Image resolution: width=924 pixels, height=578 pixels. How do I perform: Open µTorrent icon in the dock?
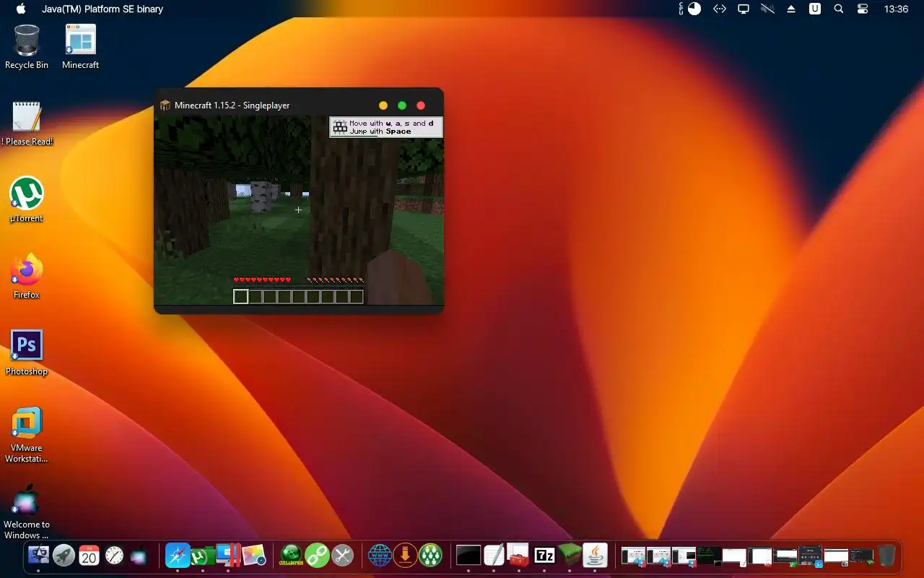(201, 555)
